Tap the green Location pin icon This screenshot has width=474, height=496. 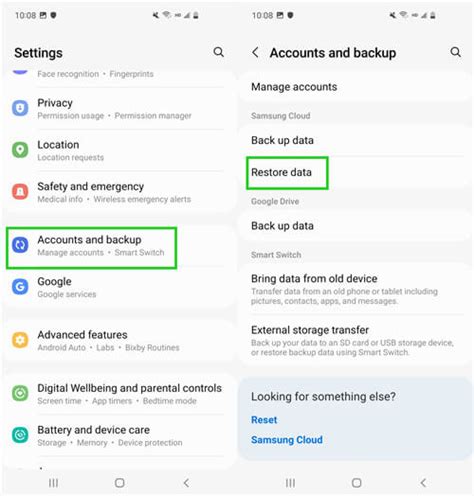(x=20, y=150)
